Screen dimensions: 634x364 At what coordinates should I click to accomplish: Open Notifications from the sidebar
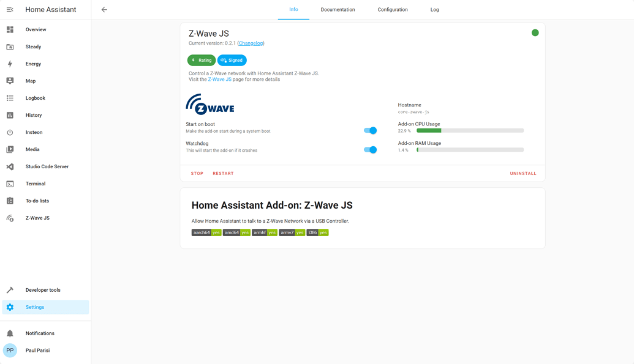pyautogui.click(x=39, y=333)
